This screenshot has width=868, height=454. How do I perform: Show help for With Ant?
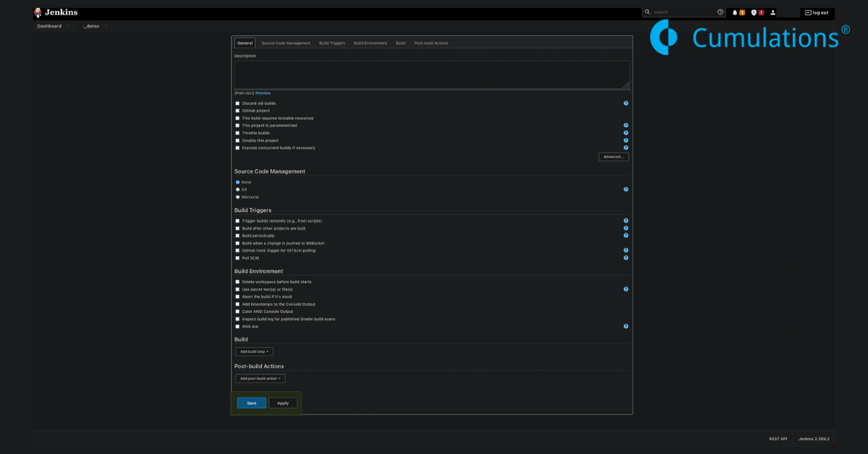(x=626, y=326)
